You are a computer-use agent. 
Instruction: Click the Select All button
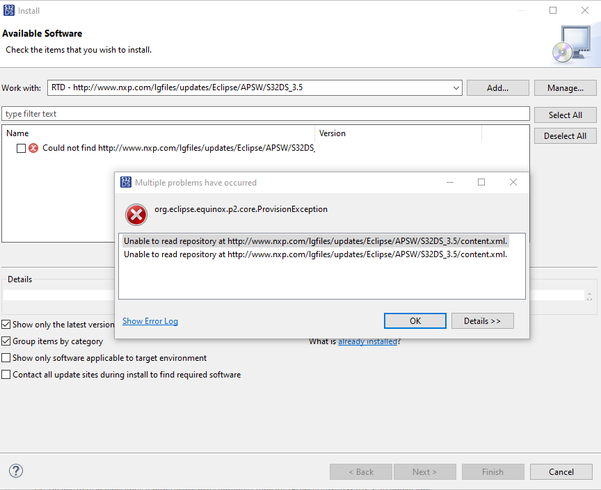[565, 115]
